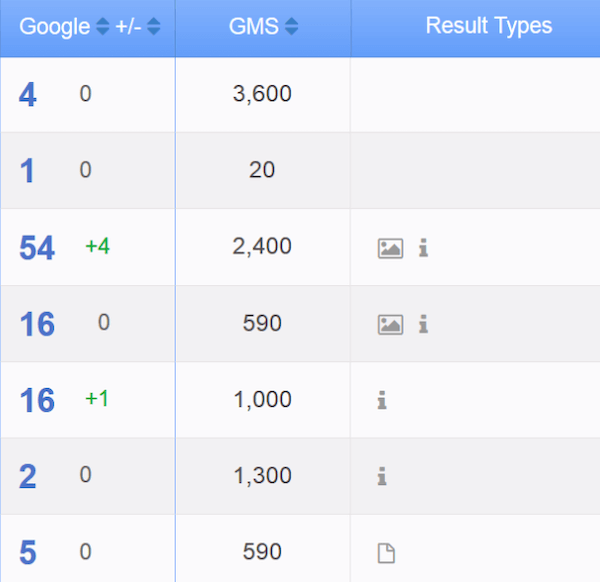Sort by GMS column arrows
The image size is (600, 582).
(x=291, y=28)
